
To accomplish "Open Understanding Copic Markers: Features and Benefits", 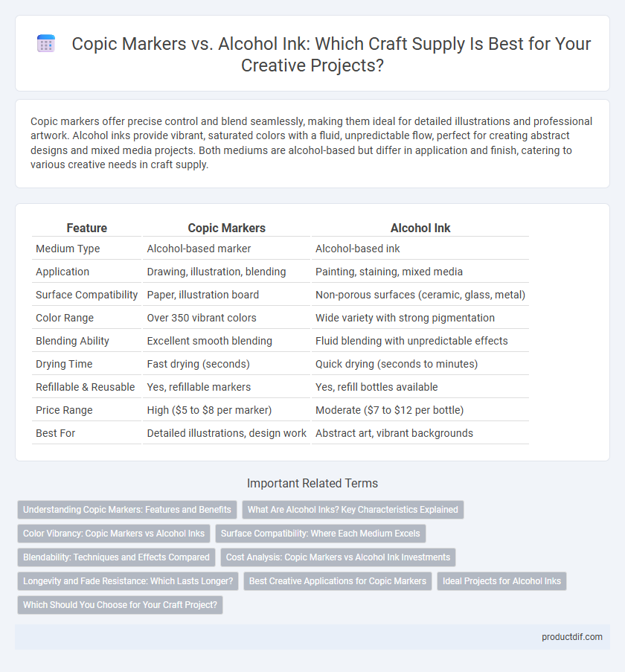I will coord(126,510).
